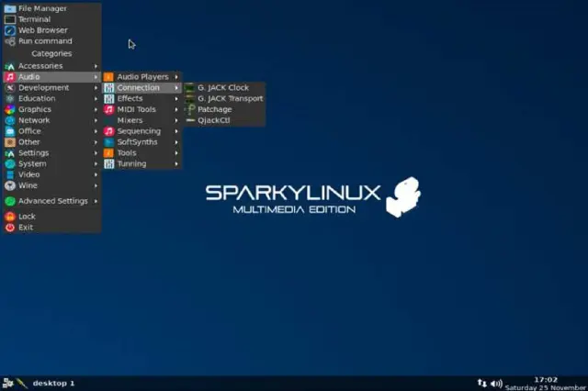Screen dimensions: 588x391
Task: Click the desktop 1 workspace button
Action: click(x=53, y=383)
